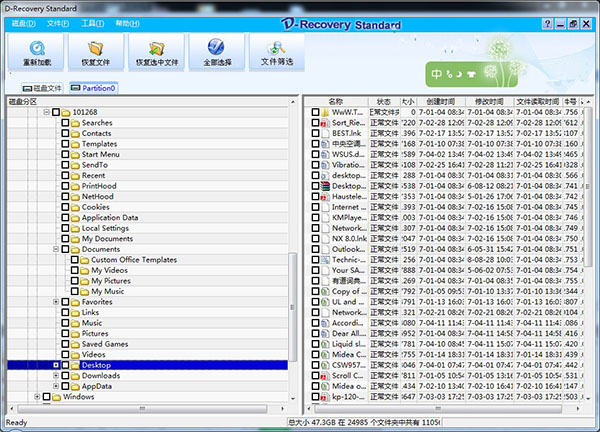Open the 工具(T) menu
The height and width of the screenshot is (432, 600).
[x=92, y=21]
